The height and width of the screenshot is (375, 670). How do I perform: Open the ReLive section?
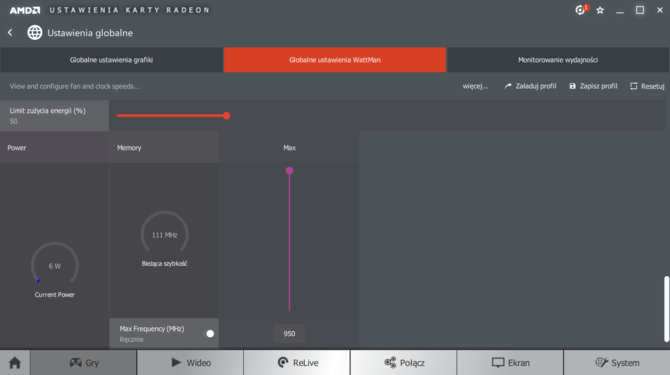pyautogui.click(x=297, y=363)
